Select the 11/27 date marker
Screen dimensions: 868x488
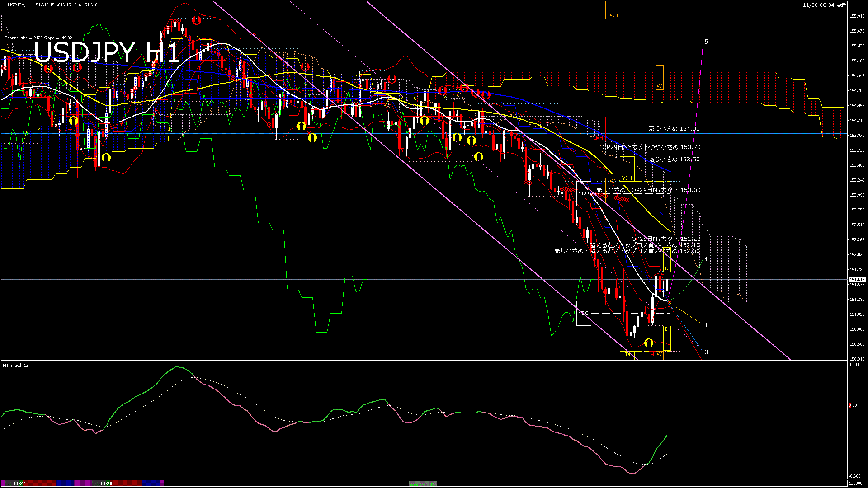point(19,483)
